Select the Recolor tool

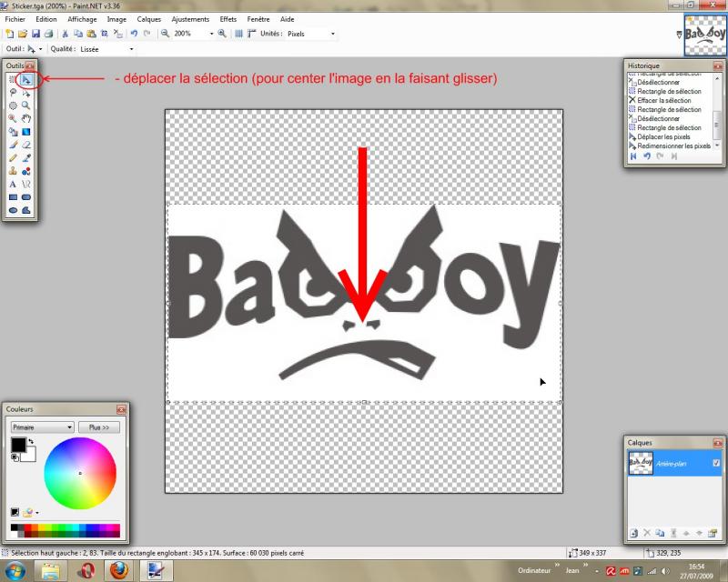click(26, 171)
